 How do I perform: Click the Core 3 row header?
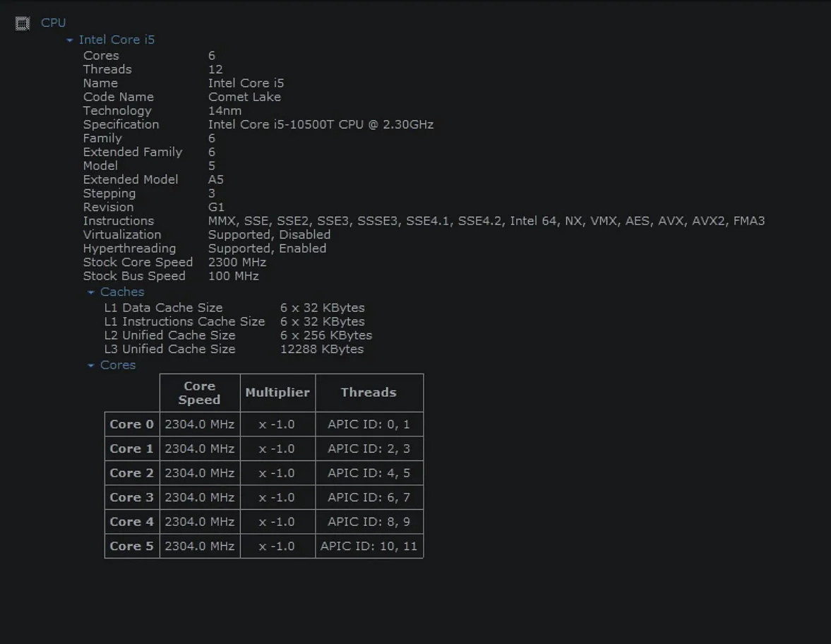click(x=132, y=498)
